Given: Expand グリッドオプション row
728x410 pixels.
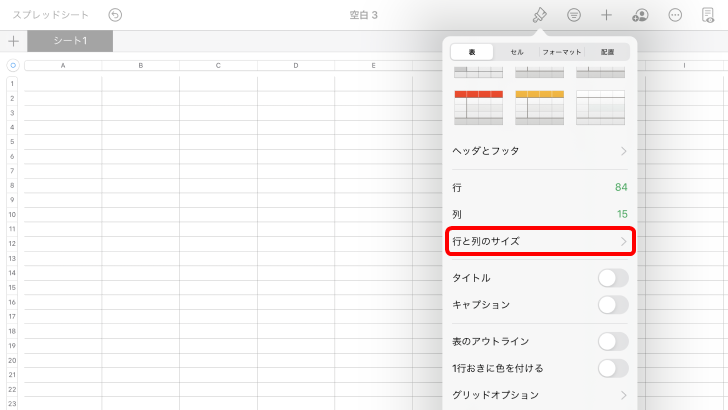Looking at the screenshot, I should (x=539, y=395).
